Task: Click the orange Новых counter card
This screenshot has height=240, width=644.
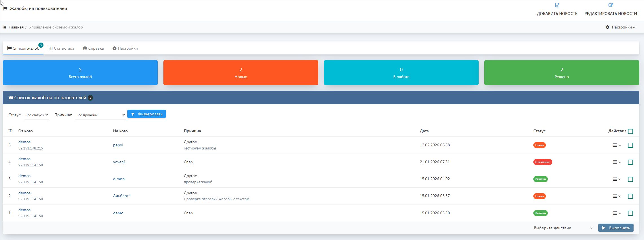Action: (240, 73)
